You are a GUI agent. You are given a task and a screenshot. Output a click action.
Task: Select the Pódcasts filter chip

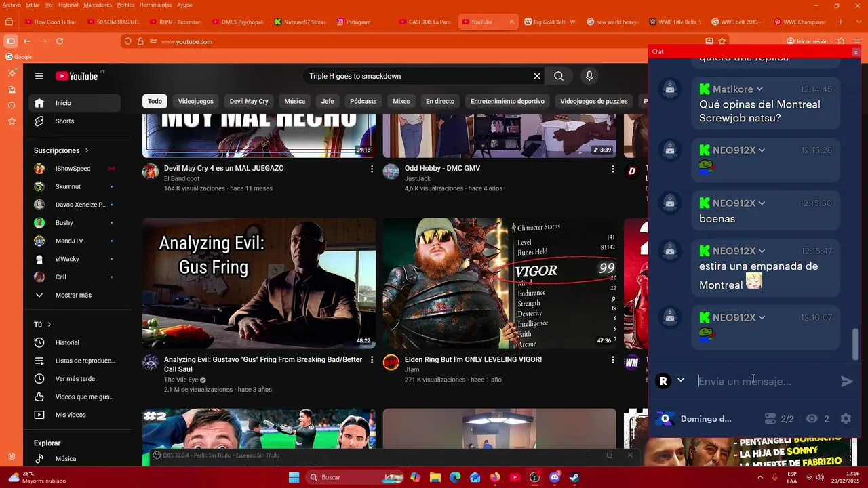click(x=363, y=101)
